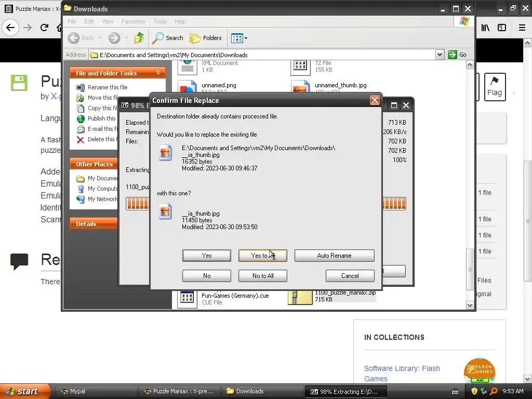Select the 7Z File icon, 155 KB
Screen dimensions: 532x399
click(301, 67)
